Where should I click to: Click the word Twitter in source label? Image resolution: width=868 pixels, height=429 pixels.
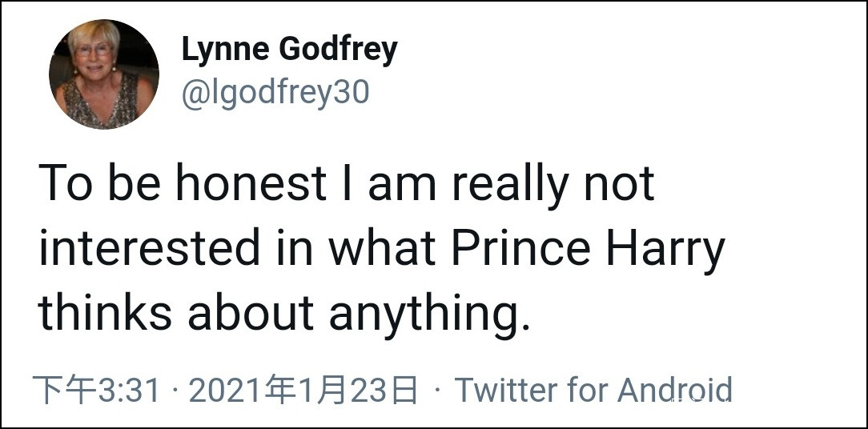(x=506, y=390)
